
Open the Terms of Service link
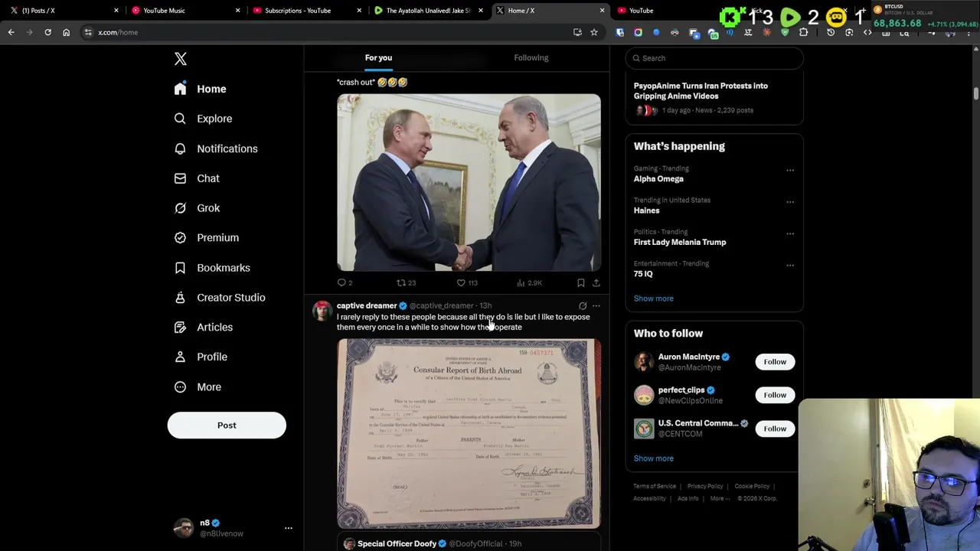[655, 486]
